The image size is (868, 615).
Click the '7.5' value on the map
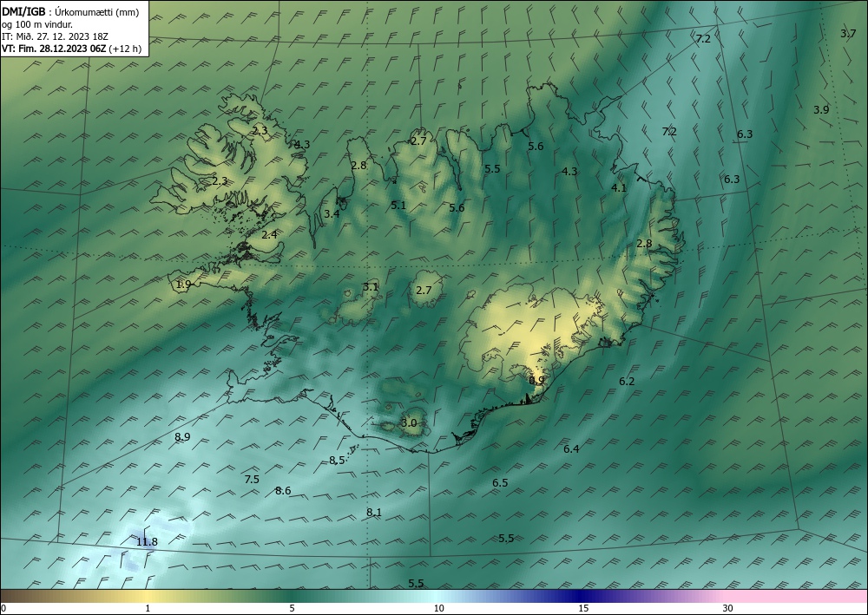point(252,480)
